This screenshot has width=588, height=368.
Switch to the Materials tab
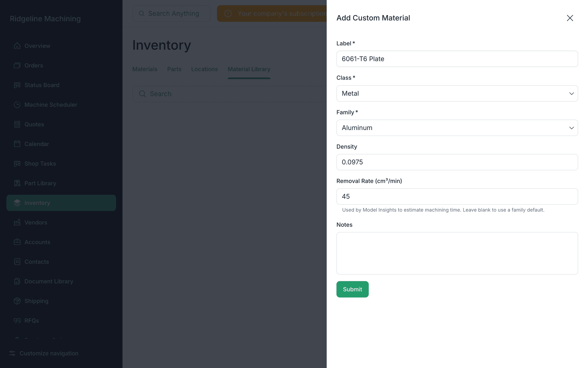click(x=145, y=69)
